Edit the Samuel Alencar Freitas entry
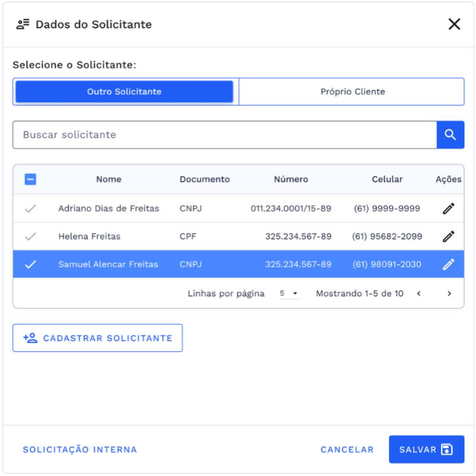 click(448, 264)
